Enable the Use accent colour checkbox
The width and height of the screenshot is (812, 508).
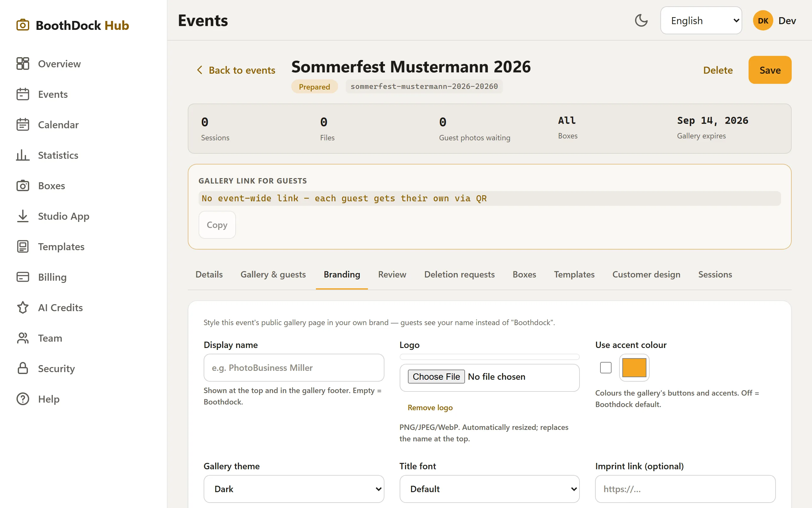pyautogui.click(x=606, y=368)
